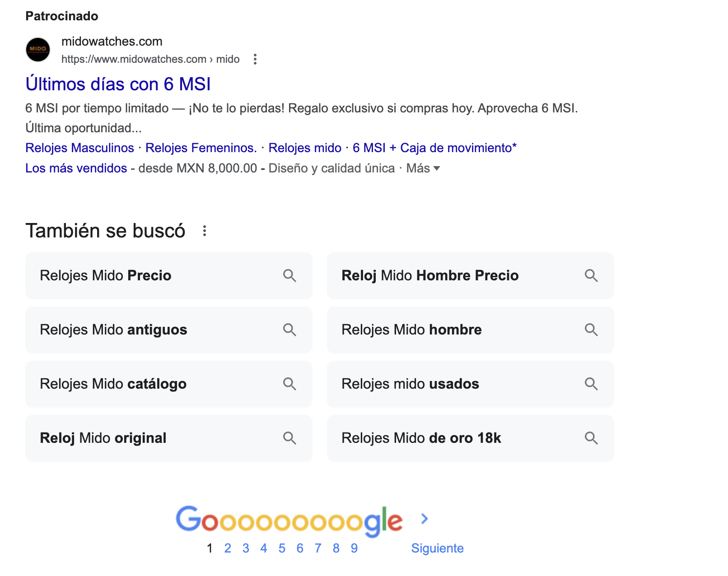
Task: Click search icon in Relojes Mido Precio
Action: coord(289,275)
